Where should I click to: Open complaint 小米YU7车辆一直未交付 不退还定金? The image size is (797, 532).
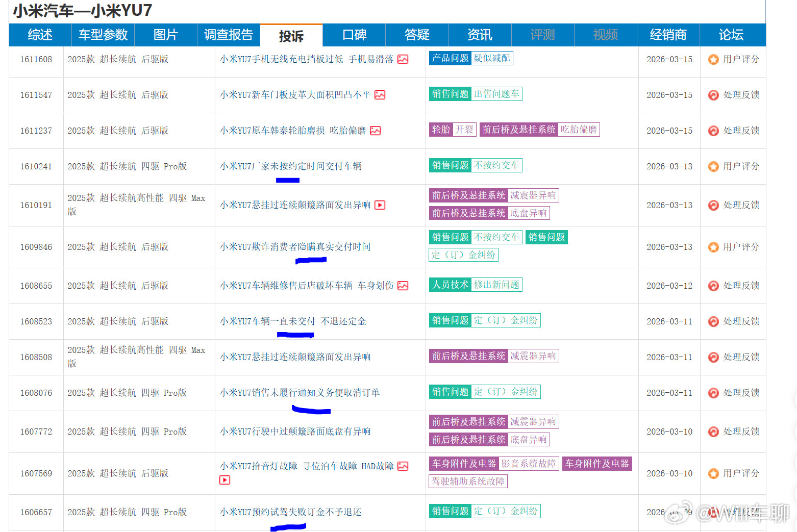point(293,321)
